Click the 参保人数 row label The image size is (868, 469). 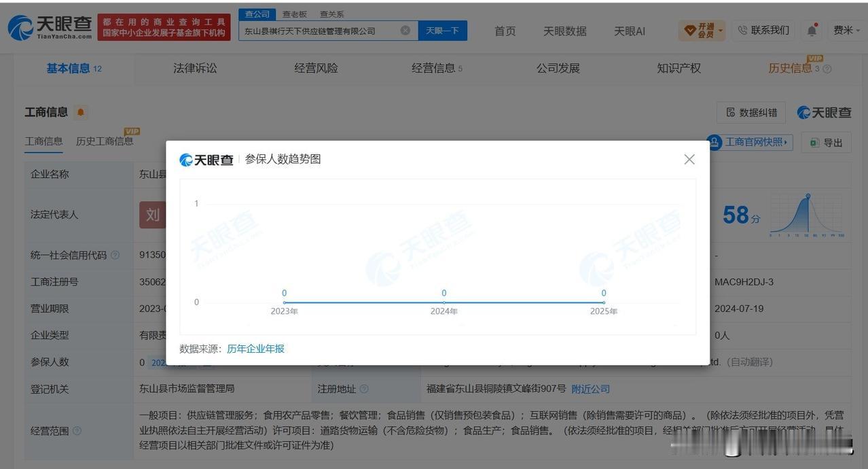point(50,362)
